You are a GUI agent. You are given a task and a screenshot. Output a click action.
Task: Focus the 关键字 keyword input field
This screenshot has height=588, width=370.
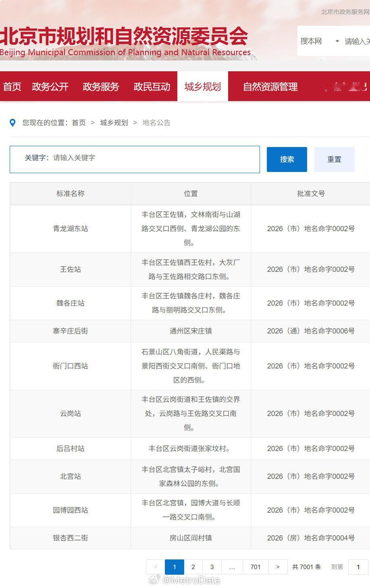pyautogui.click(x=135, y=159)
